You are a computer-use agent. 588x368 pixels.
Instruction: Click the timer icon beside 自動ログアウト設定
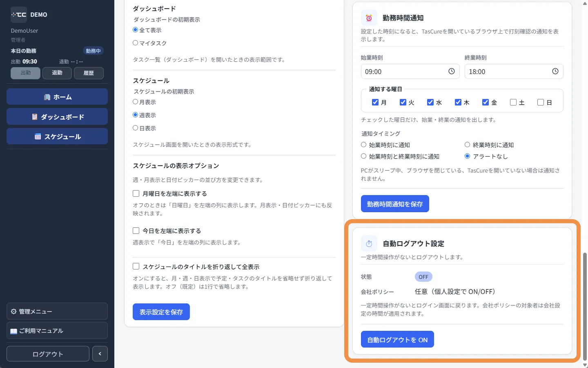pos(369,244)
